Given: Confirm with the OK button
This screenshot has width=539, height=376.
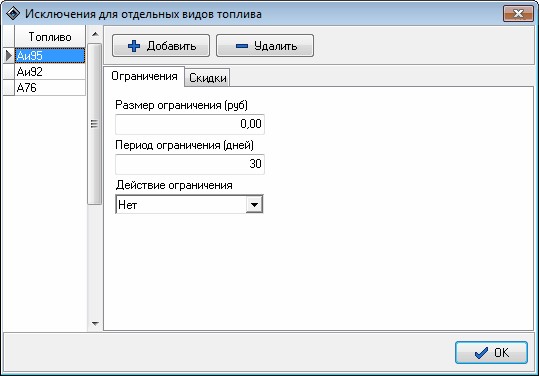Looking at the screenshot, I should click(x=491, y=352).
